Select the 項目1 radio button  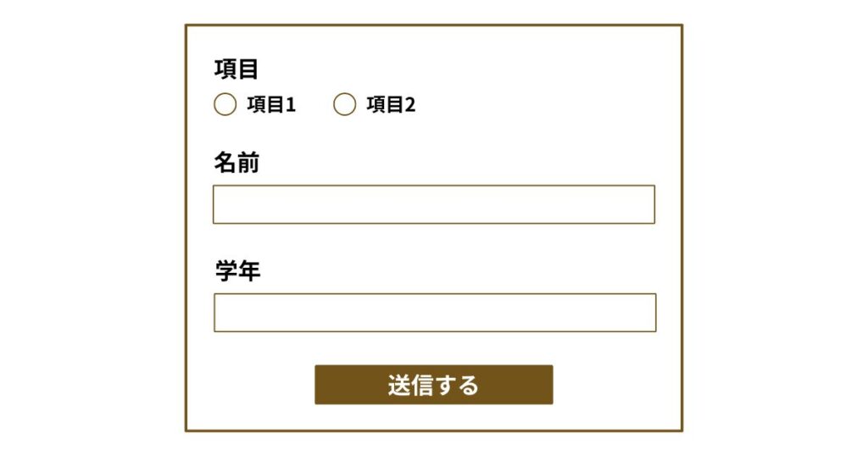(x=225, y=104)
